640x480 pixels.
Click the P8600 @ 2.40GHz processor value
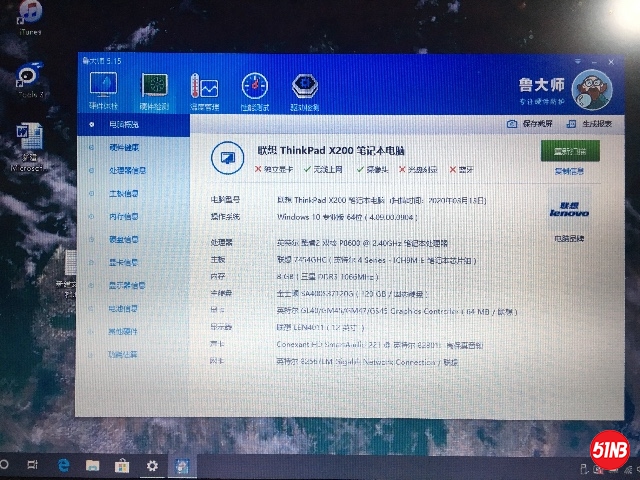(362, 243)
